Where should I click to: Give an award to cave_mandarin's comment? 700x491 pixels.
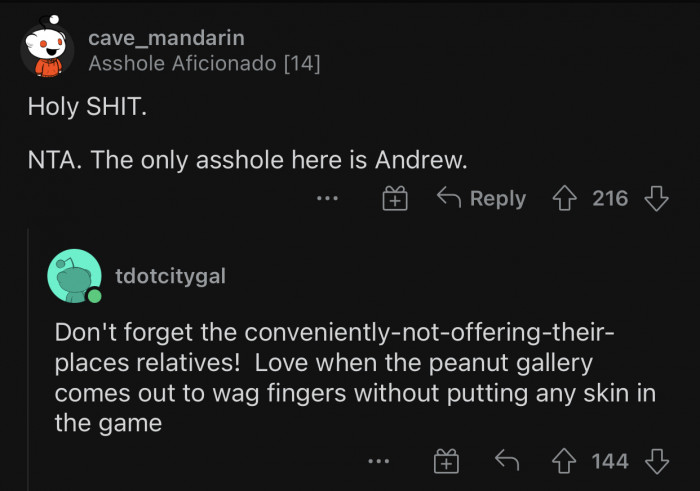396,199
